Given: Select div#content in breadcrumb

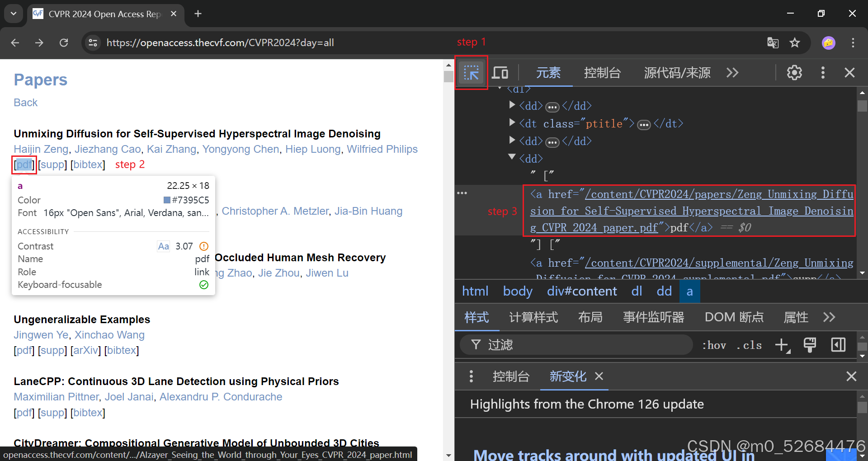Looking at the screenshot, I should 582,291.
